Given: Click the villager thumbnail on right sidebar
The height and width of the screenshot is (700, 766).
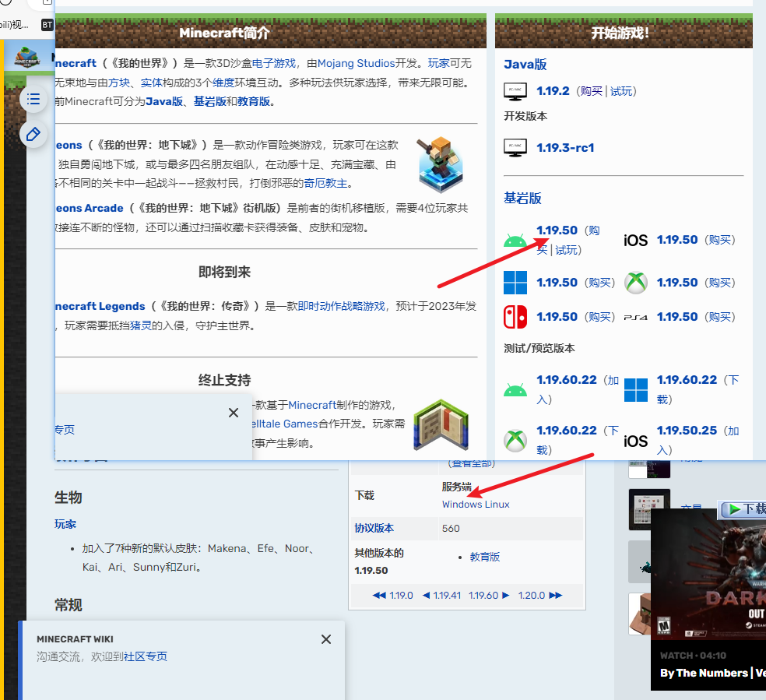Looking at the screenshot, I should (x=639, y=614).
